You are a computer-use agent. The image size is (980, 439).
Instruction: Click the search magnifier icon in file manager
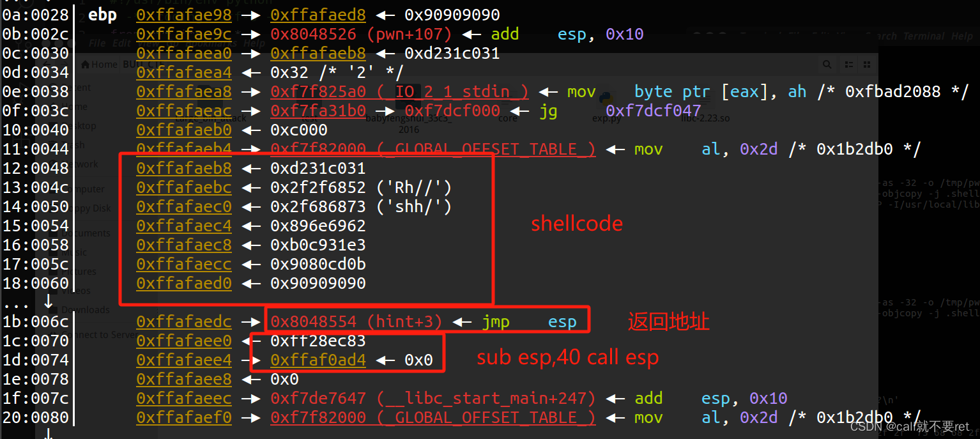pos(827,64)
